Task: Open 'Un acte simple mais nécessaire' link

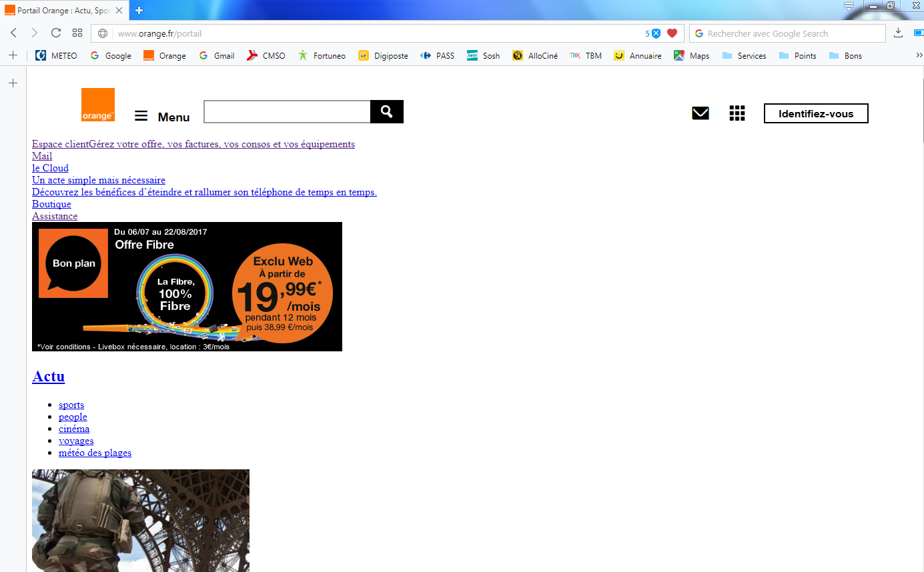Action: (x=99, y=180)
